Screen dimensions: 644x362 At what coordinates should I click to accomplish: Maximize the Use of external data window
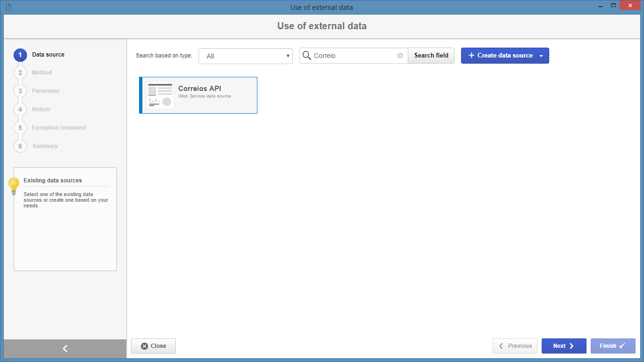pos(613,6)
